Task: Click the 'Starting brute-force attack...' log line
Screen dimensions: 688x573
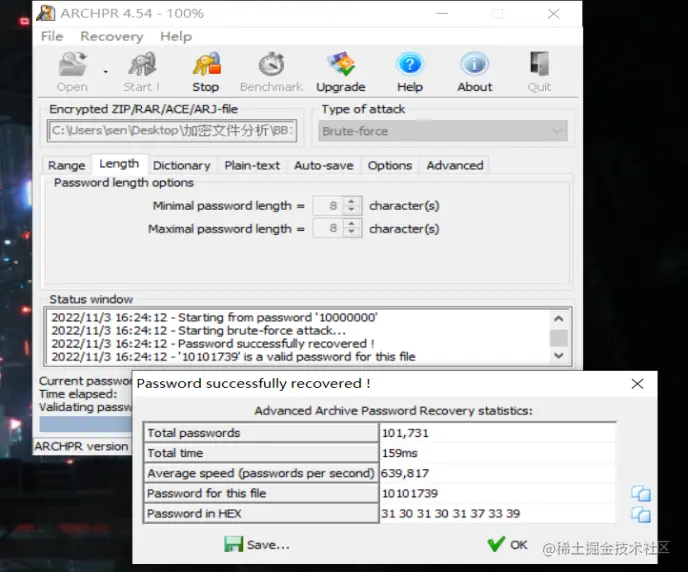Action: [x=198, y=330]
